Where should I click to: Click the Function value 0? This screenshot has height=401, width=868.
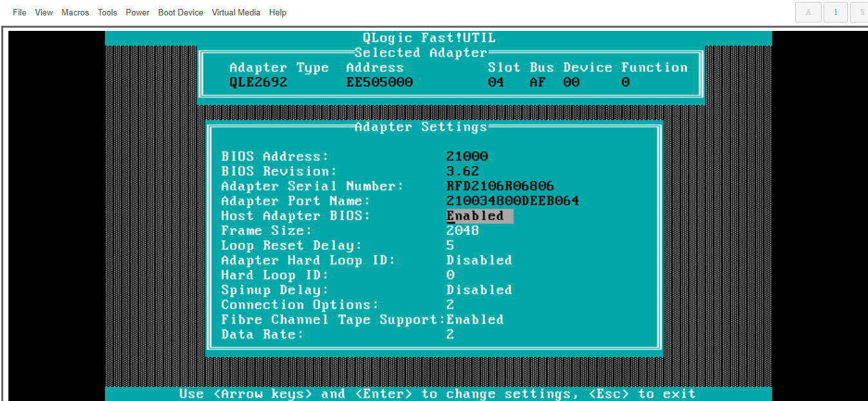pos(625,82)
